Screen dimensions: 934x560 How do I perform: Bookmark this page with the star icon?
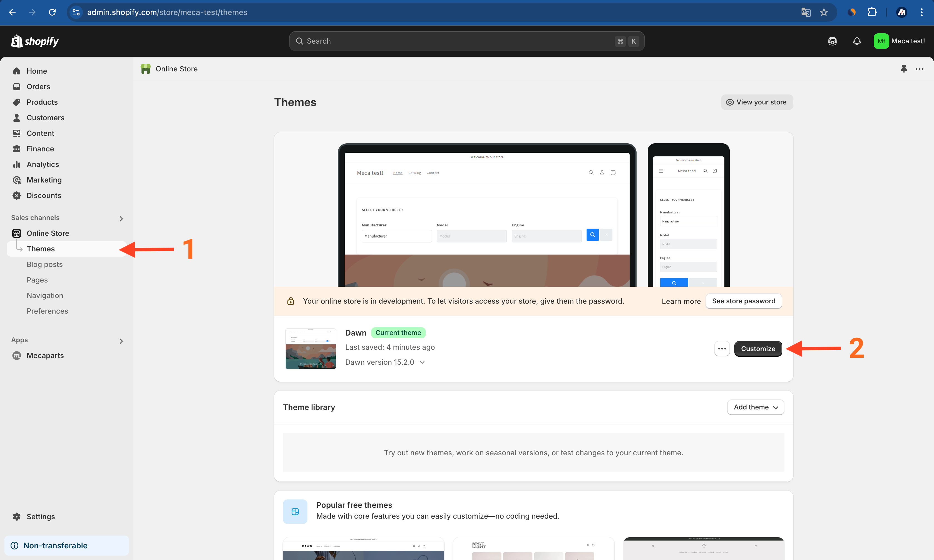point(824,12)
